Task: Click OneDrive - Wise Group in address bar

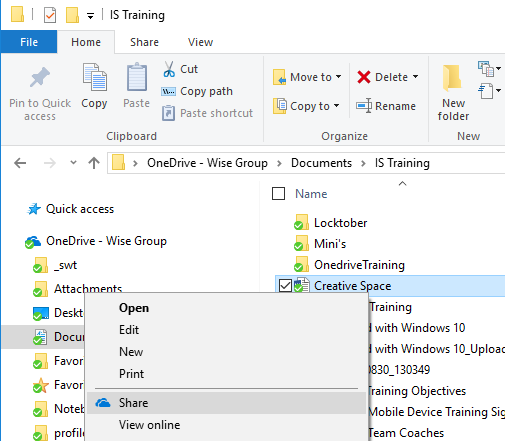Action: click(207, 163)
